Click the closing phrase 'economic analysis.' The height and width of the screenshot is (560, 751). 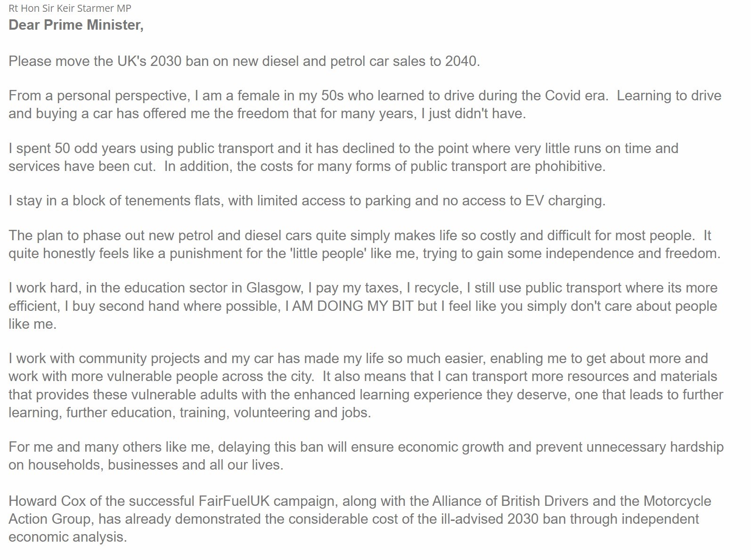pos(68,537)
